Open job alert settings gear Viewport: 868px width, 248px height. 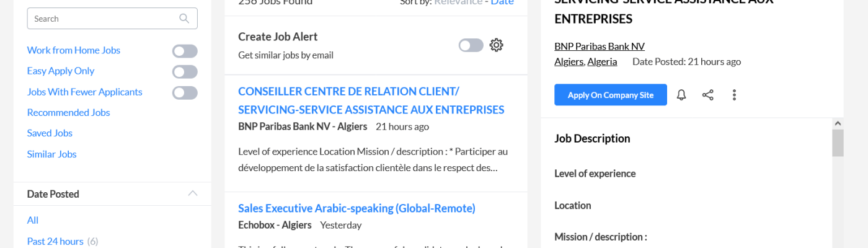(496, 45)
